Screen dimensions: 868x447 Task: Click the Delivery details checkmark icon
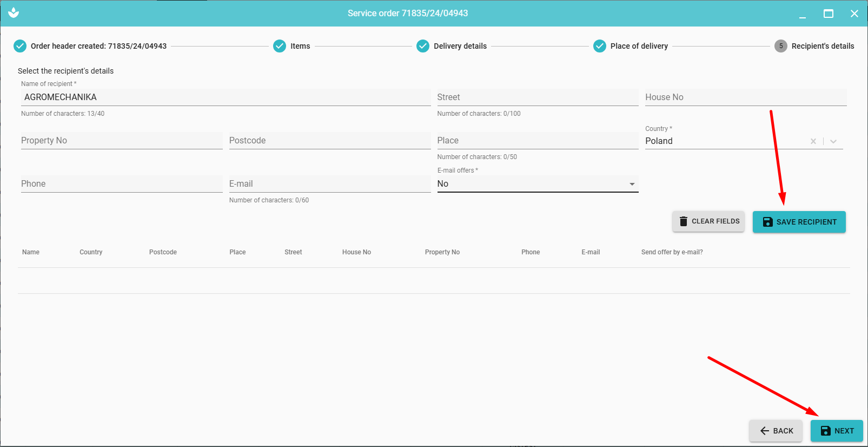point(423,46)
